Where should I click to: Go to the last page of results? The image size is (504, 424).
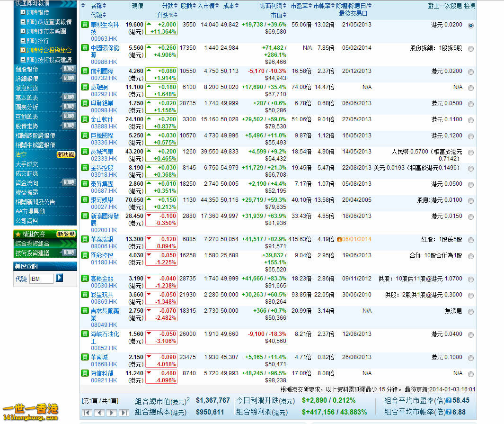point(124,413)
